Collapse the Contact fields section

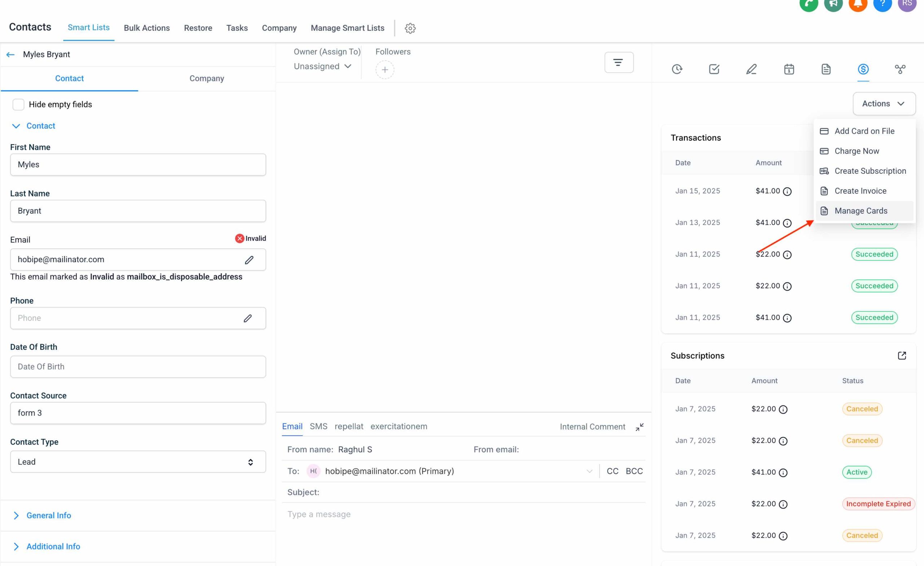click(x=16, y=126)
